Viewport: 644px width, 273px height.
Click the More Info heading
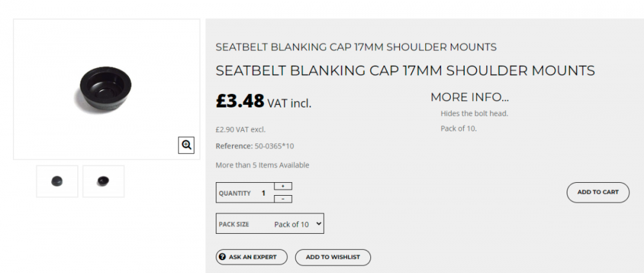469,97
